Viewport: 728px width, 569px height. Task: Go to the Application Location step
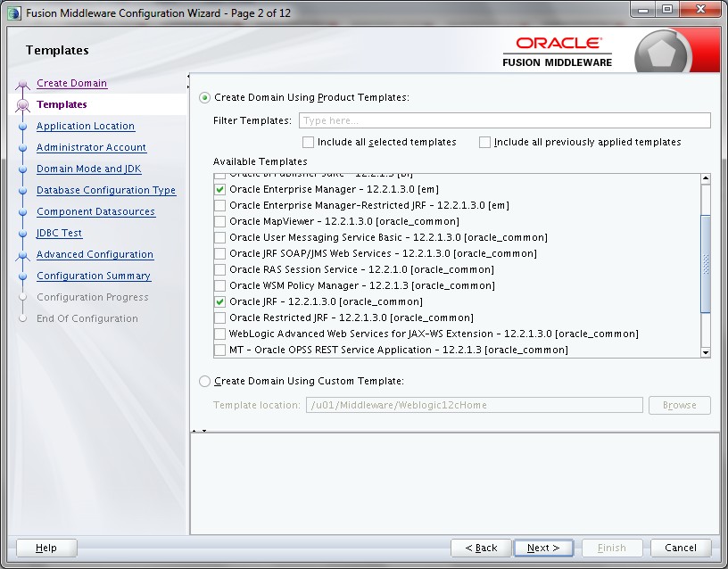(86, 126)
